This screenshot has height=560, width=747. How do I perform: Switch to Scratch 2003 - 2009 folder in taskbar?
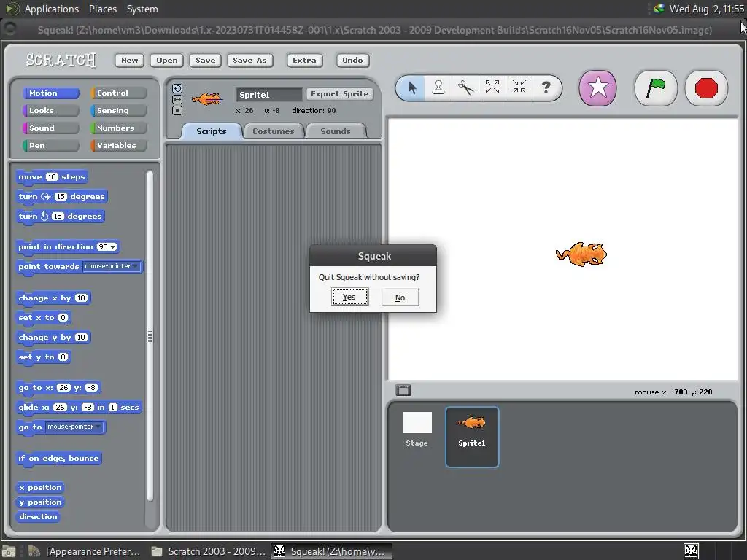click(208, 551)
